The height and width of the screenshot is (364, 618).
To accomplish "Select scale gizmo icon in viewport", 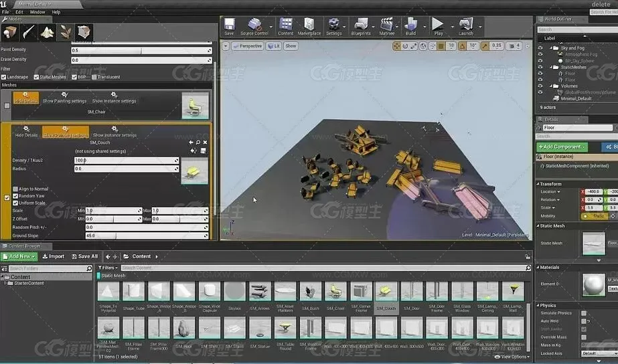I will tap(413, 46).
